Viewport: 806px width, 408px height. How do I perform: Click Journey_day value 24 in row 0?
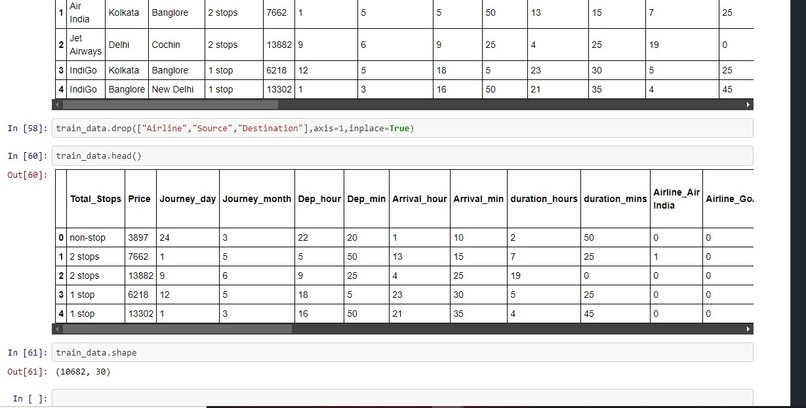tap(164, 237)
